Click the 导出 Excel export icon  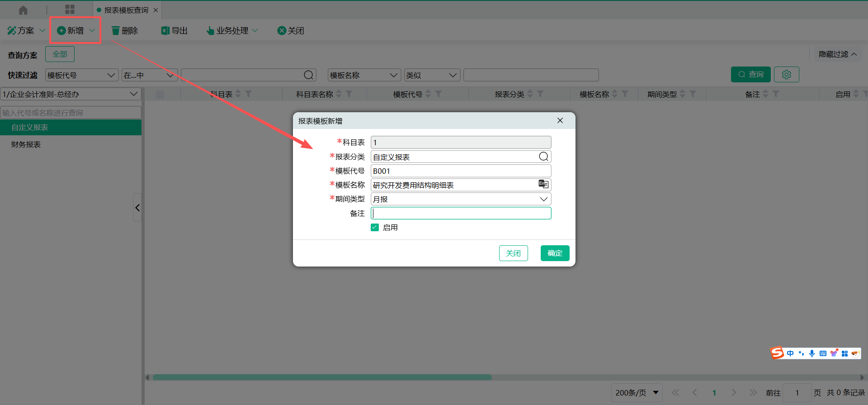(x=165, y=31)
